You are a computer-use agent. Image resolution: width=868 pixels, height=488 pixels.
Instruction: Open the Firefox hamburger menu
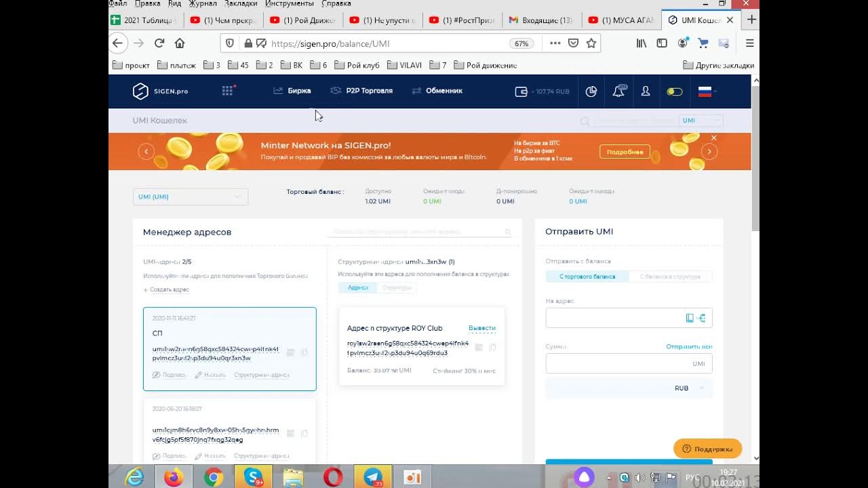[749, 43]
